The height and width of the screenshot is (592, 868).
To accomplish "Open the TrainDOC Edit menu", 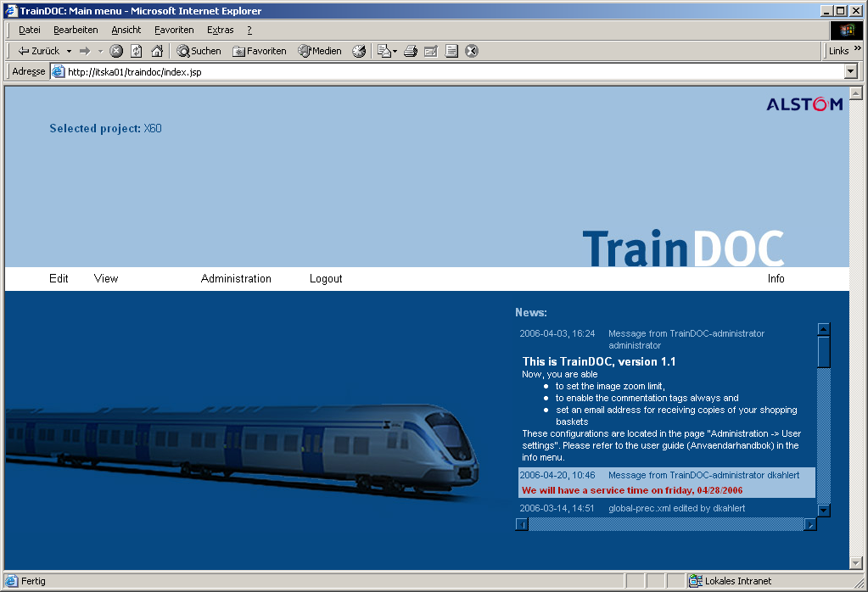I will coord(59,279).
